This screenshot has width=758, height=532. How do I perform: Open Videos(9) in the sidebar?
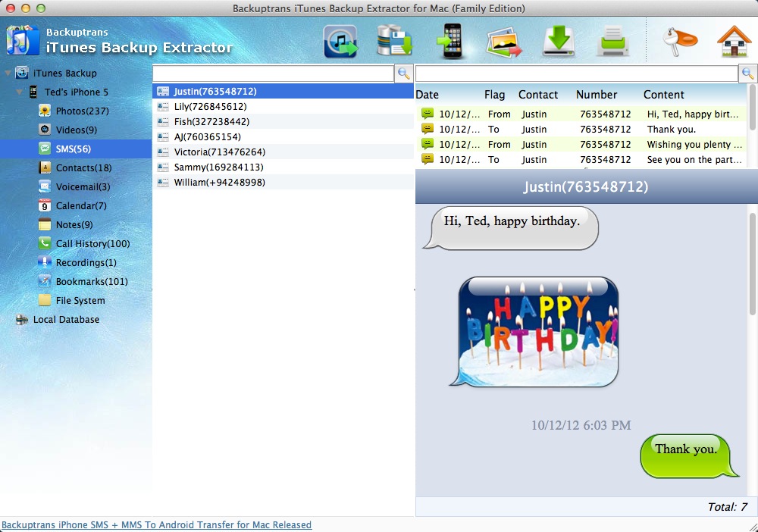(77, 130)
